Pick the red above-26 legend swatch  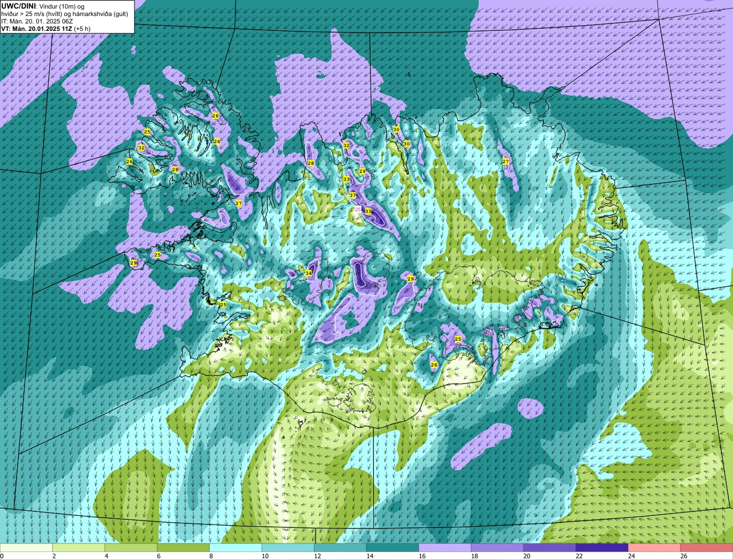pyautogui.click(x=707, y=548)
